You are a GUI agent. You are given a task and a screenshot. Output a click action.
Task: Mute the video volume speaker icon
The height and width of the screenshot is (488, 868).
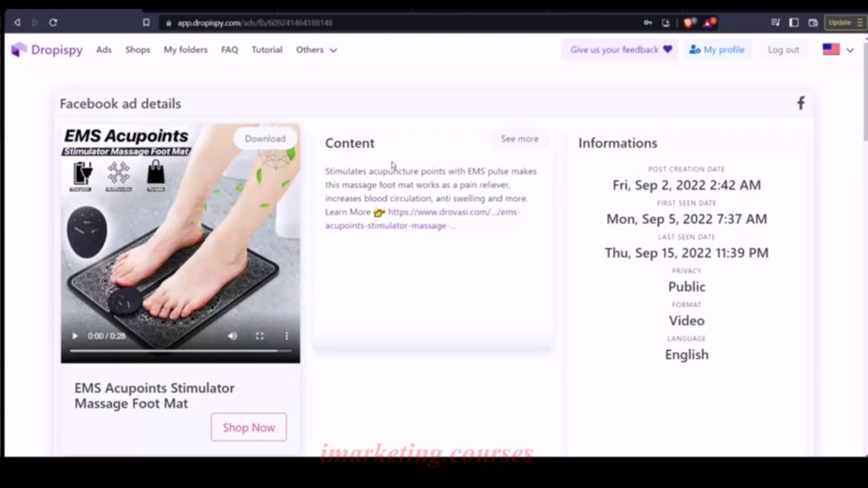pyautogui.click(x=233, y=336)
